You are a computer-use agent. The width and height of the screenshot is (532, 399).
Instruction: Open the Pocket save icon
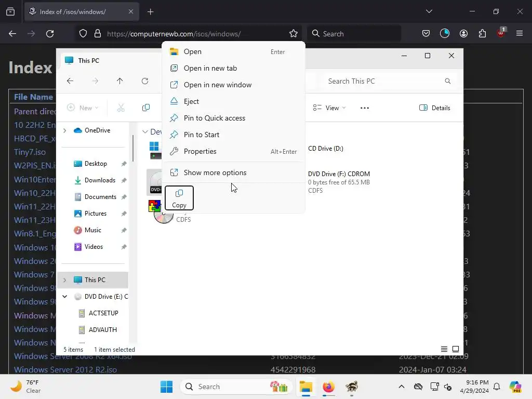click(x=426, y=33)
